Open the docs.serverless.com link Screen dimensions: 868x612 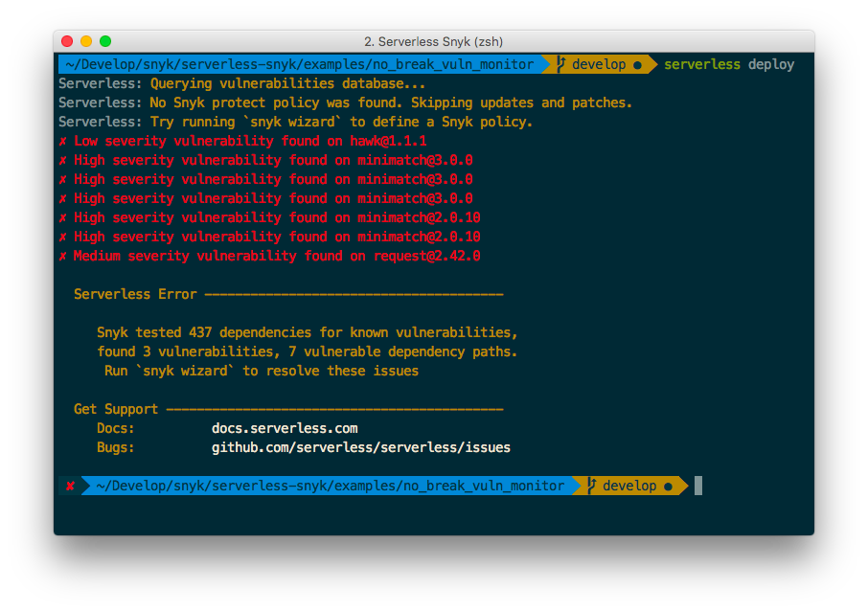(284, 428)
